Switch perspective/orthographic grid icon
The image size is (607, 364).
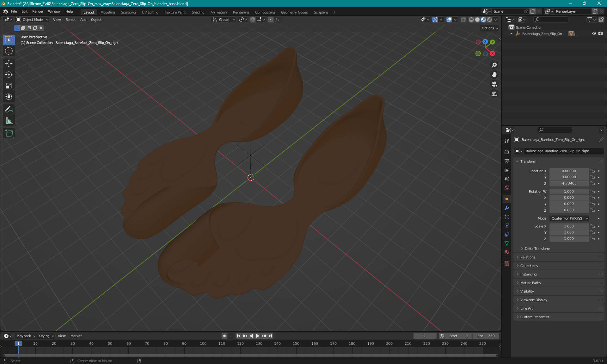pyautogui.click(x=494, y=94)
